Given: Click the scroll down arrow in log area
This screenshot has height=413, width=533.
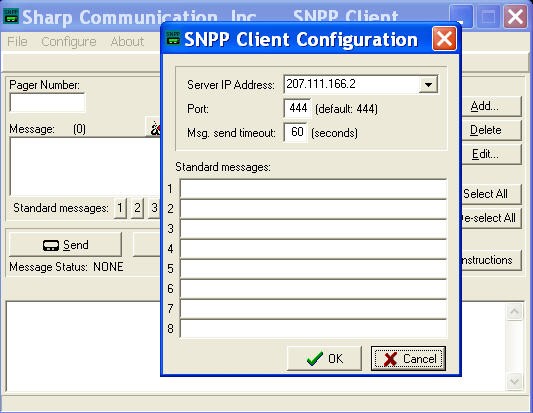Looking at the screenshot, I should (514, 381).
